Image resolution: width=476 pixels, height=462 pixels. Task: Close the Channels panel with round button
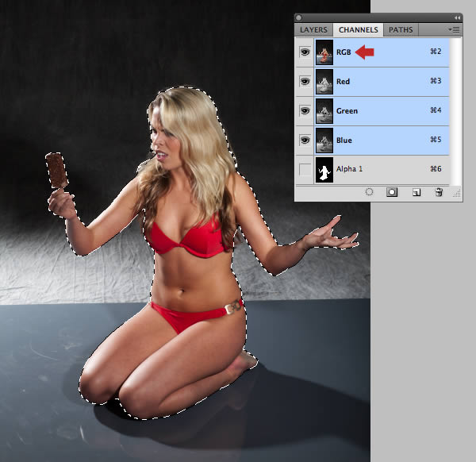click(x=299, y=18)
